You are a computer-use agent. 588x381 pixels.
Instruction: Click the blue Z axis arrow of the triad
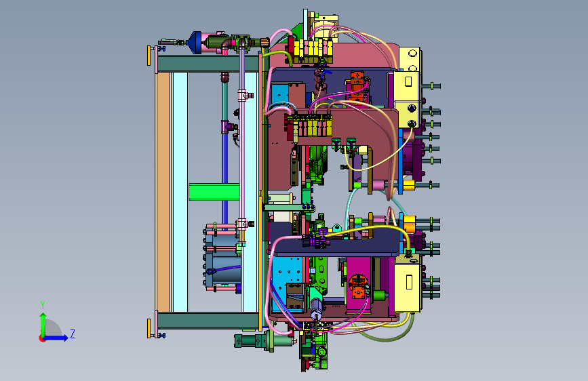[x=56, y=338]
